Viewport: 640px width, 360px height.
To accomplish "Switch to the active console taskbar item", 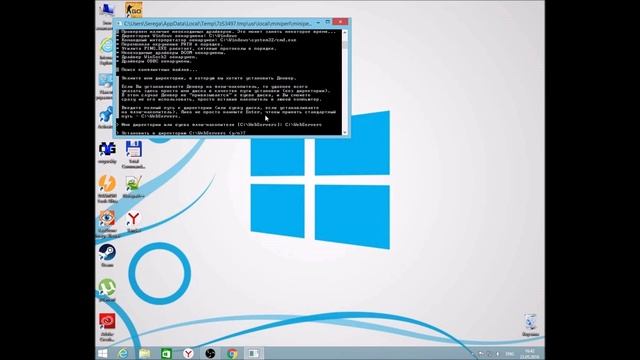I will point(254,353).
